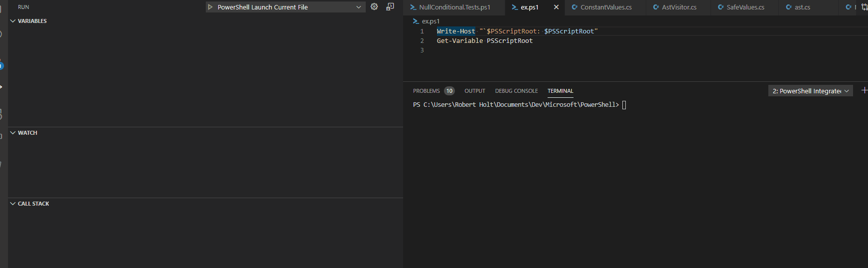The image size is (868, 268).
Task: Click line number 1 in the gutter
Action: tap(422, 31)
